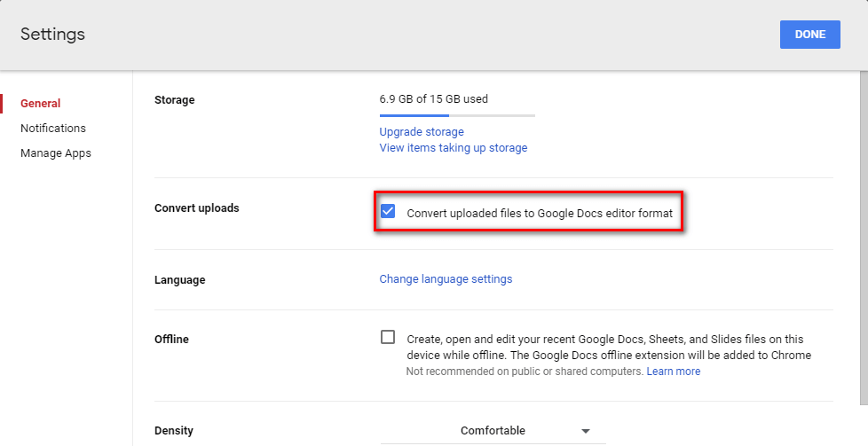Uncheck the Convert uploads checkbox

[x=388, y=212]
